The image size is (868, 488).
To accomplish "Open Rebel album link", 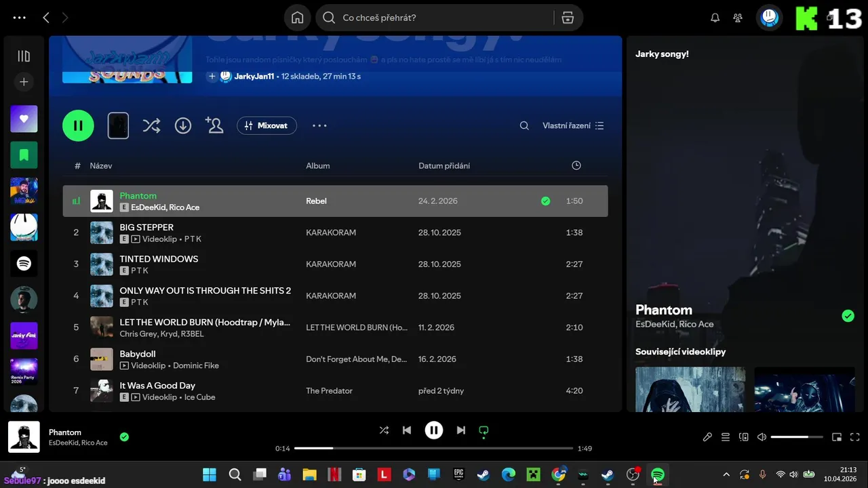I will 316,201.
